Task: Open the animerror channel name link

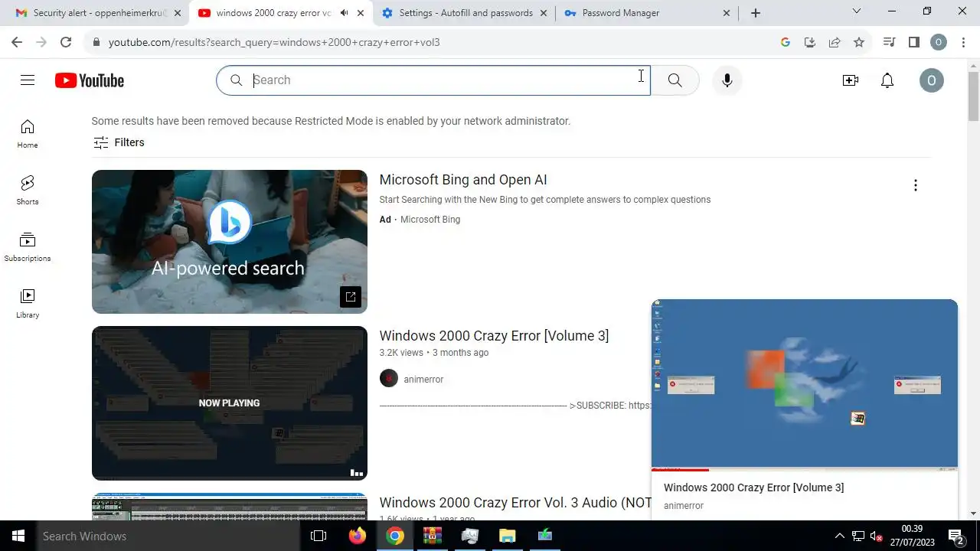Action: (423, 380)
